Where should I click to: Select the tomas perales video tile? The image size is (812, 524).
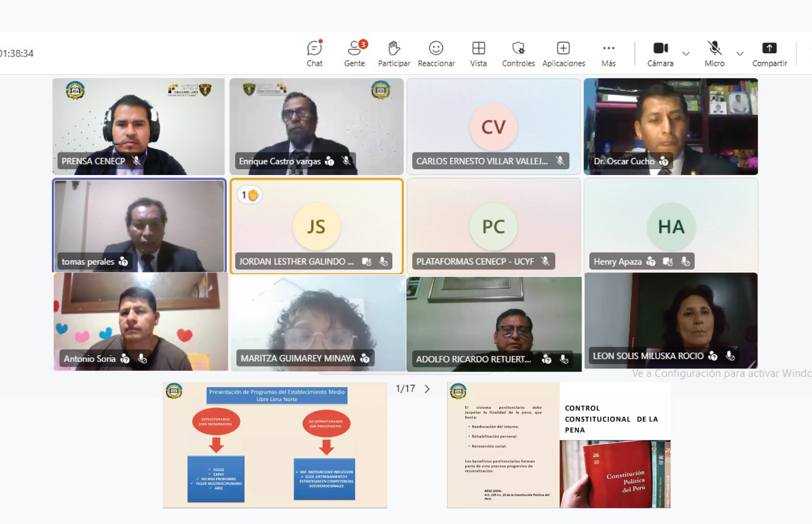click(x=139, y=225)
